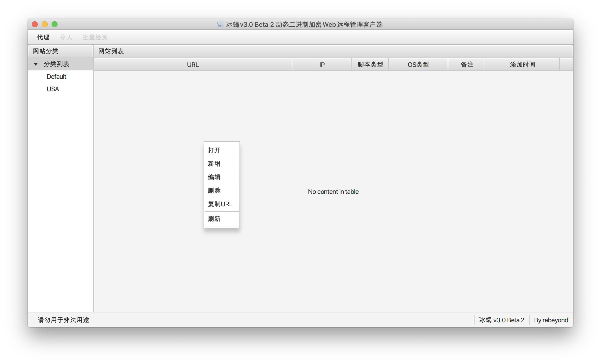Sort by the OS类型 column header
Viewport: 601px width, 364px height.
[x=418, y=64]
